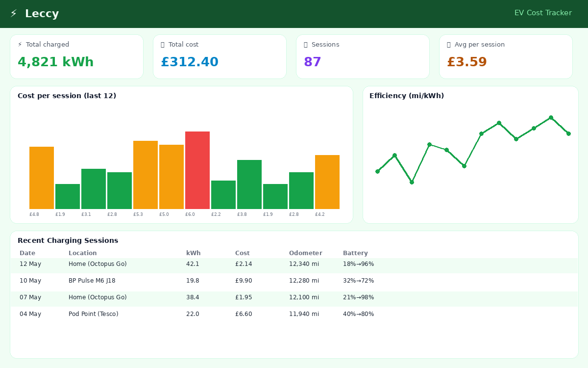Image resolution: width=588 pixels, height=368 pixels.
Task: Click the £2.14 cost cell
Action: (x=244, y=264)
